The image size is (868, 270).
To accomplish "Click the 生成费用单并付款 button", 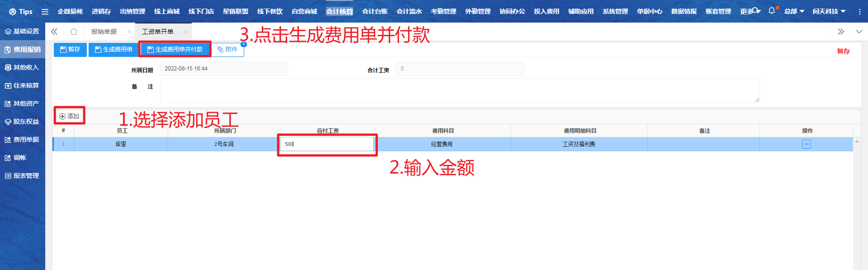I will click(175, 50).
